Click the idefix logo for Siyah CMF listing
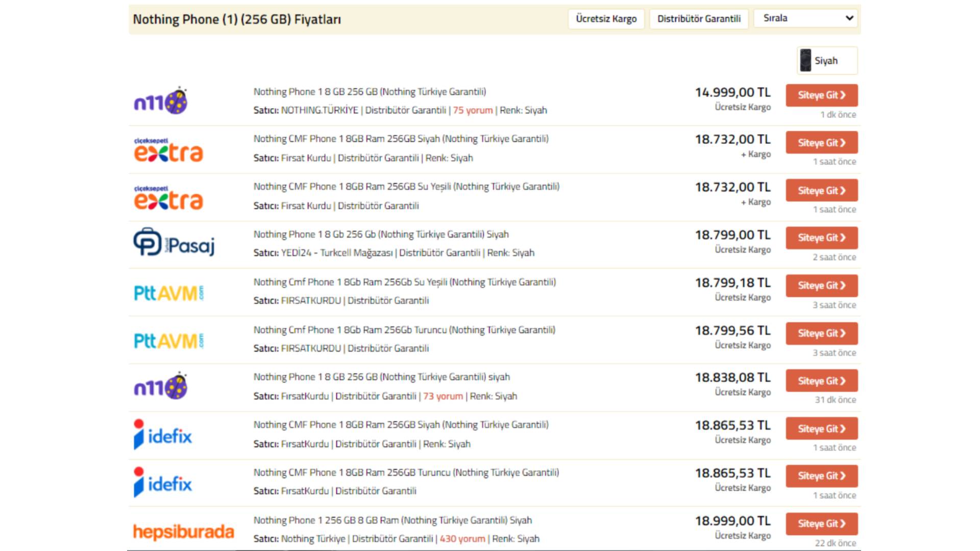The width and height of the screenshot is (980, 551). [x=162, y=435]
